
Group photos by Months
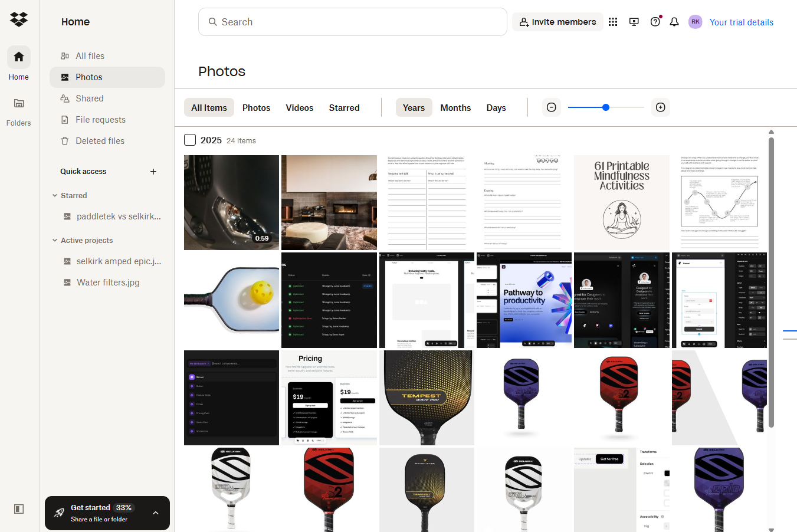[455, 107]
